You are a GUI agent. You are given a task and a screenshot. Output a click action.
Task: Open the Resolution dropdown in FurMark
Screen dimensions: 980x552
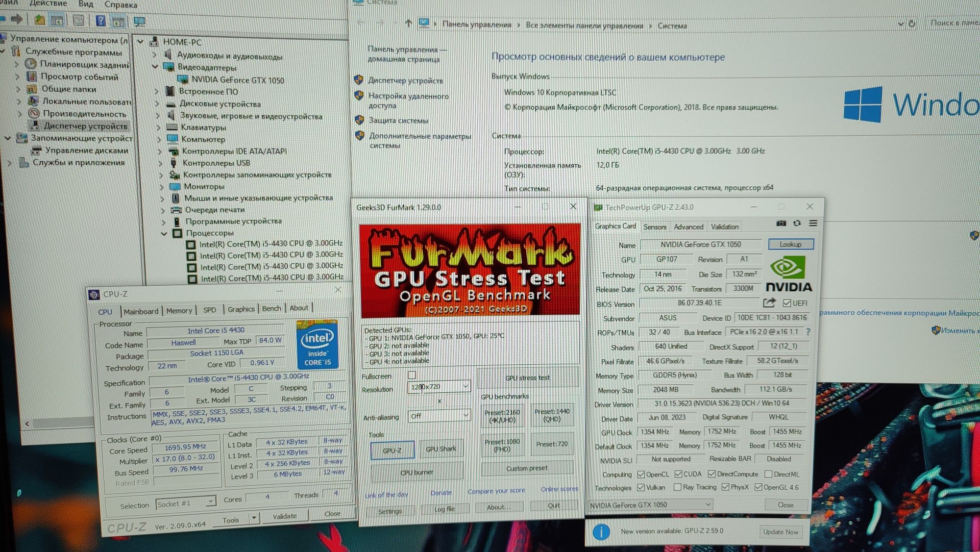[x=439, y=386]
